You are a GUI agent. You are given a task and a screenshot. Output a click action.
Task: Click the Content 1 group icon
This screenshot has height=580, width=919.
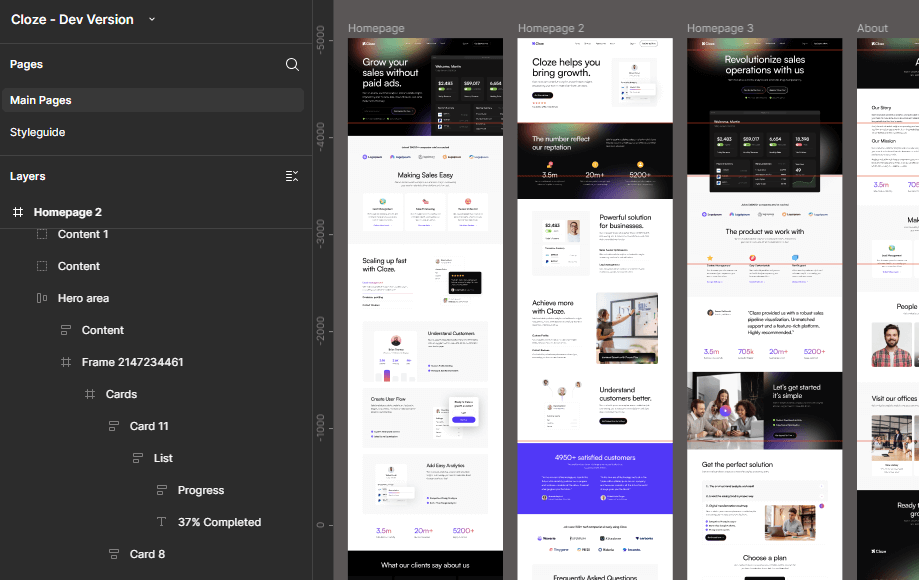click(42, 234)
